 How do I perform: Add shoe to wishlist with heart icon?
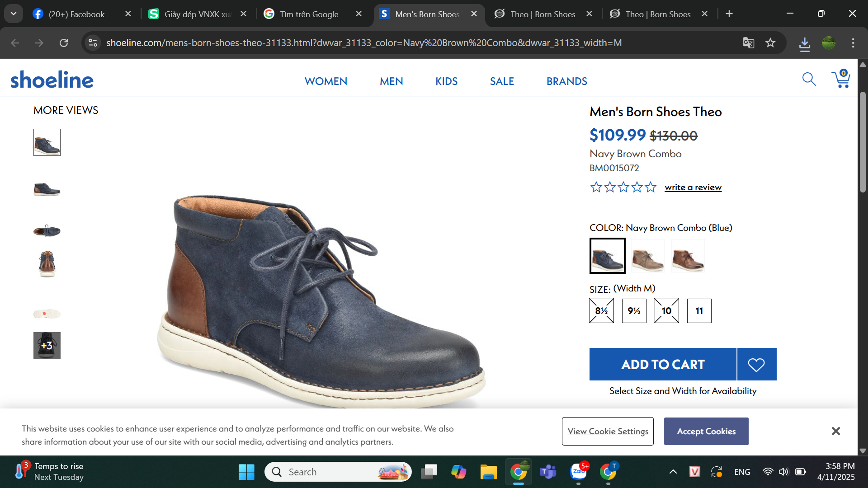[756, 364]
